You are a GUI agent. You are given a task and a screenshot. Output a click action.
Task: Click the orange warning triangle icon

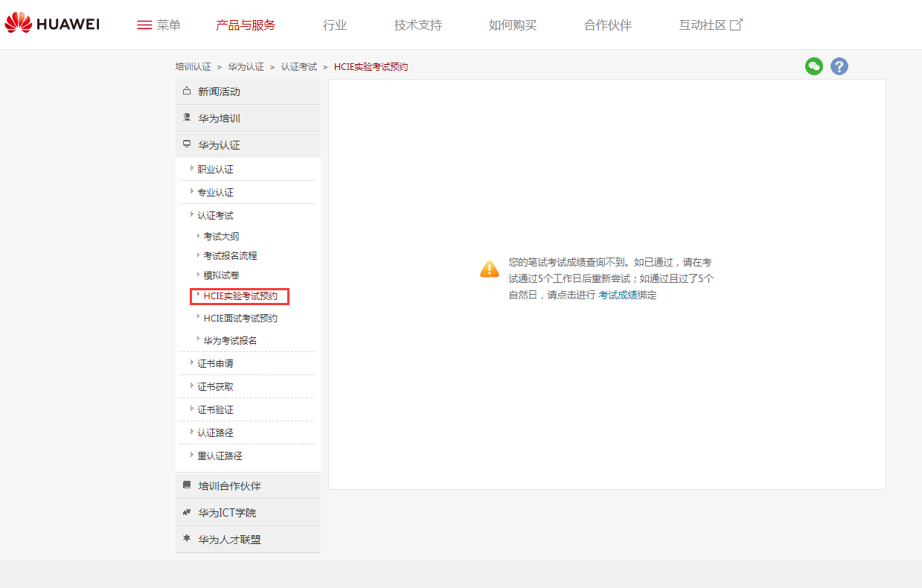pyautogui.click(x=490, y=269)
